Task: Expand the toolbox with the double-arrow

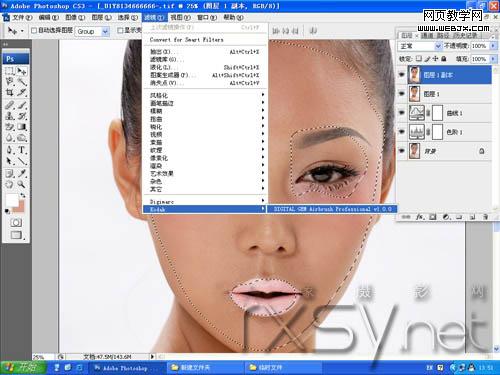Action: pyautogui.click(x=6, y=44)
